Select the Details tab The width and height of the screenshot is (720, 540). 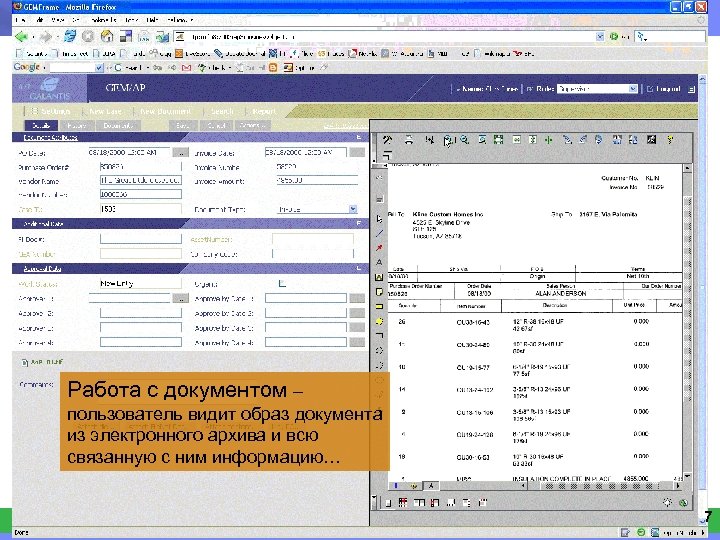pos(41,125)
